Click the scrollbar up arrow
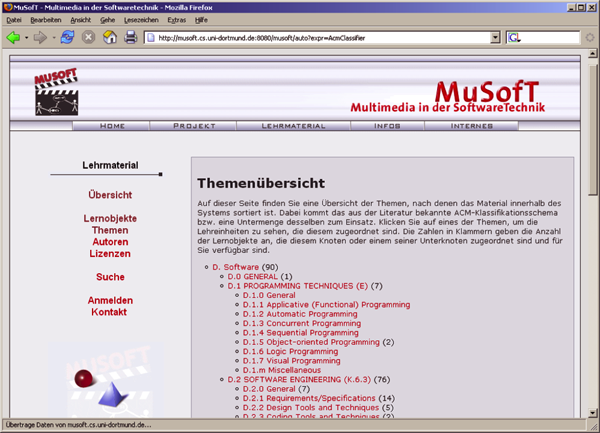The height and width of the screenshot is (433, 600). pyautogui.click(x=593, y=54)
